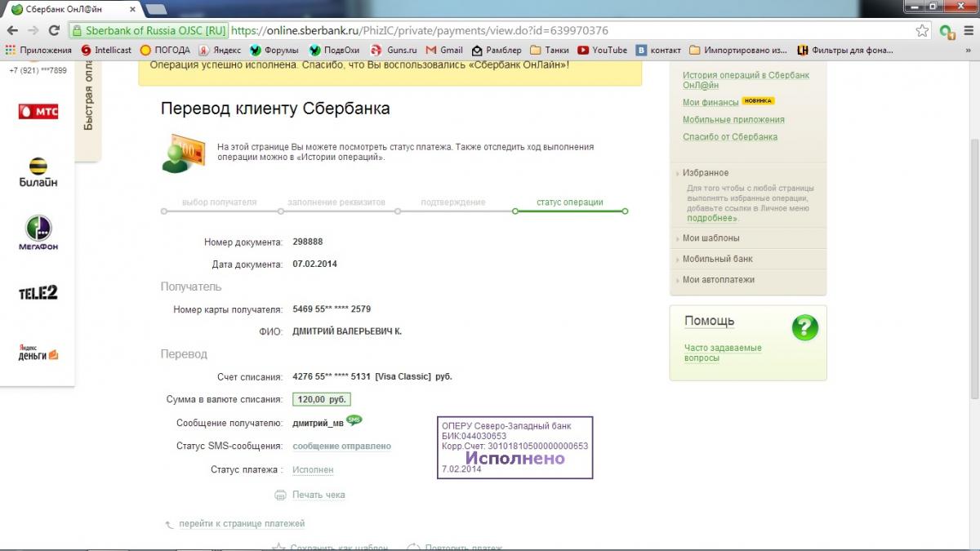Click the printer icon for receipt
The width and height of the screenshot is (980, 551).
point(280,495)
